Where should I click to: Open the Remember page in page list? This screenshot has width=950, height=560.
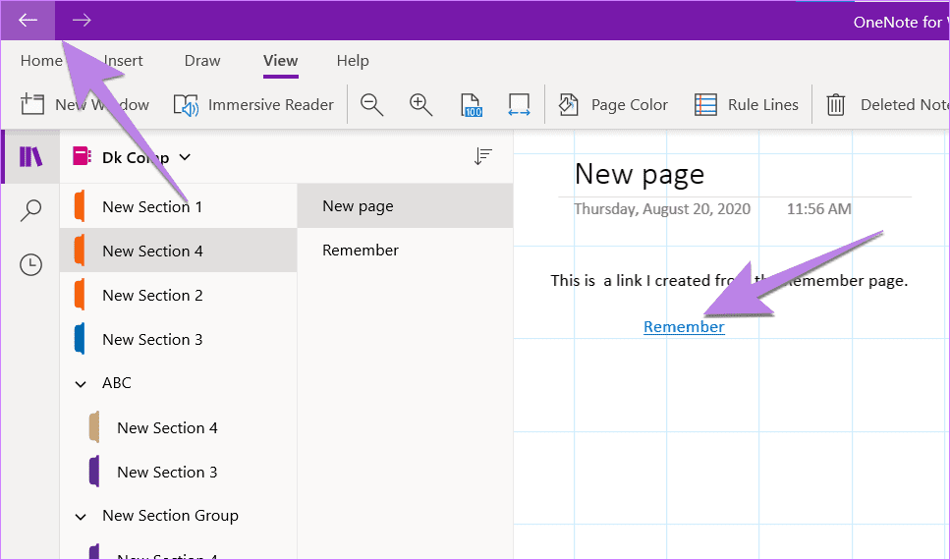click(405, 251)
